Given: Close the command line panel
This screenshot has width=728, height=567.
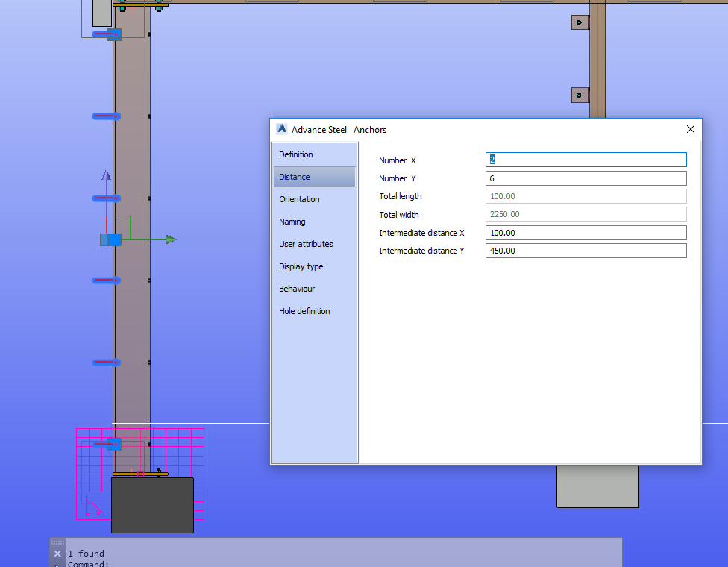Looking at the screenshot, I should tap(57, 554).
